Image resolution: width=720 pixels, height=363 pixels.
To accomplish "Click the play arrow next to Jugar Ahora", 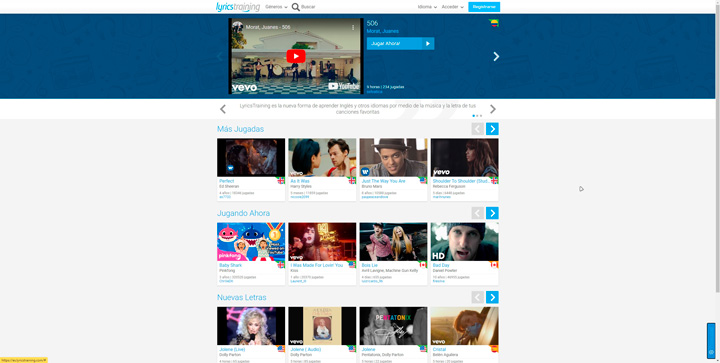I will pyautogui.click(x=428, y=44).
